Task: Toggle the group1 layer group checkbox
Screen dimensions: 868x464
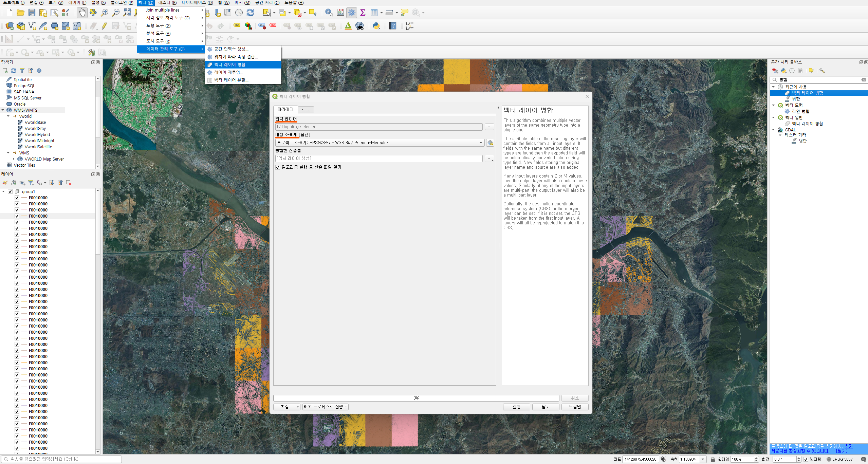Action: [10, 191]
